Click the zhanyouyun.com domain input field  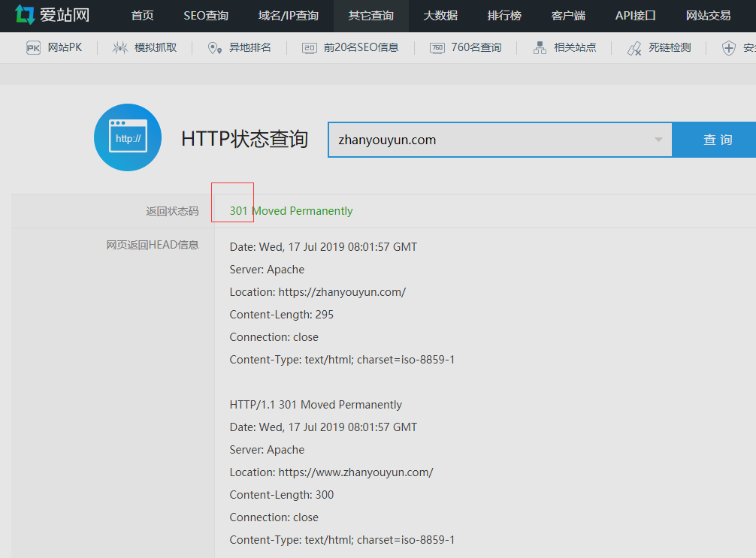point(488,140)
